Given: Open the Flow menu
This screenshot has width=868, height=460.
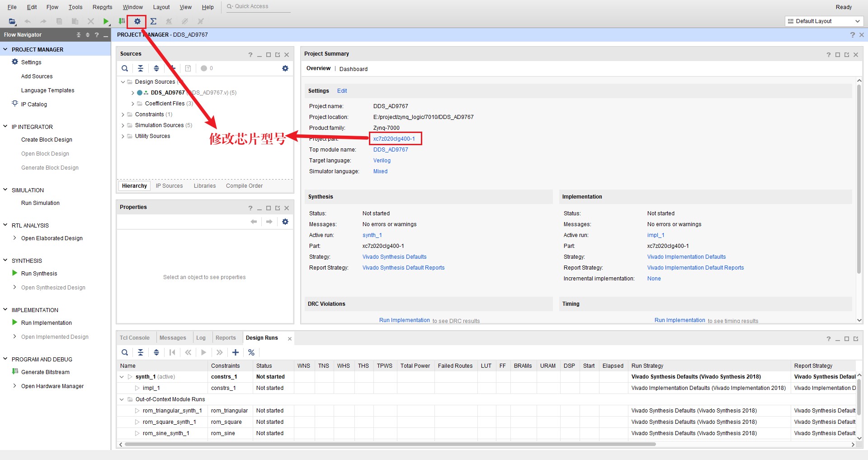Looking at the screenshot, I should tap(52, 7).
